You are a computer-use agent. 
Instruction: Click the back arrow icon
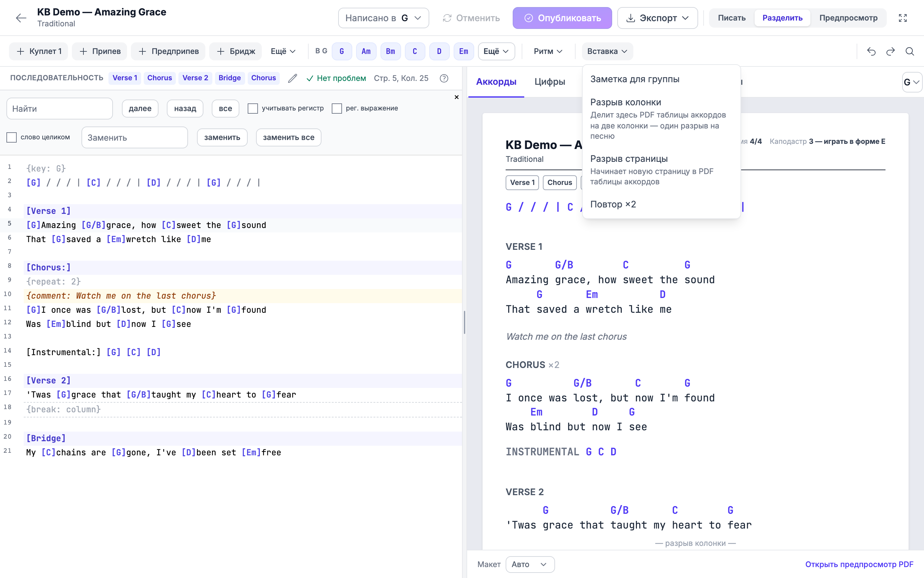pyautogui.click(x=21, y=18)
